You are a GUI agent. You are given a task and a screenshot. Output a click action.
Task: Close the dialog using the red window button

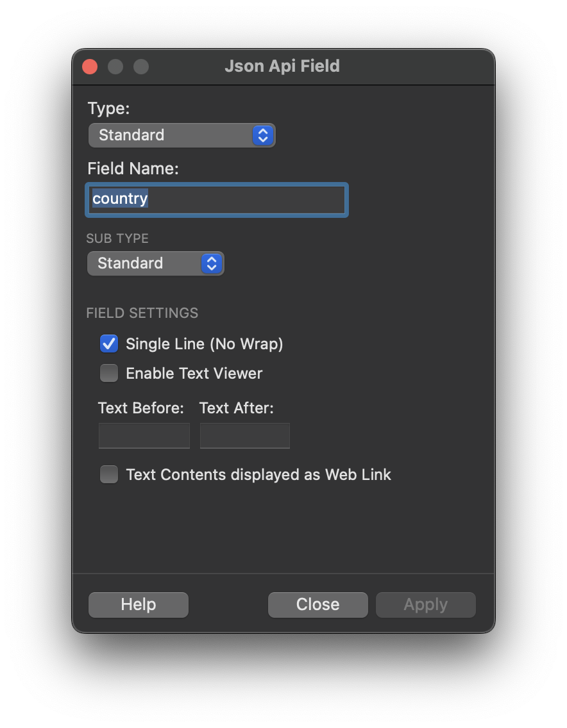tap(90, 67)
